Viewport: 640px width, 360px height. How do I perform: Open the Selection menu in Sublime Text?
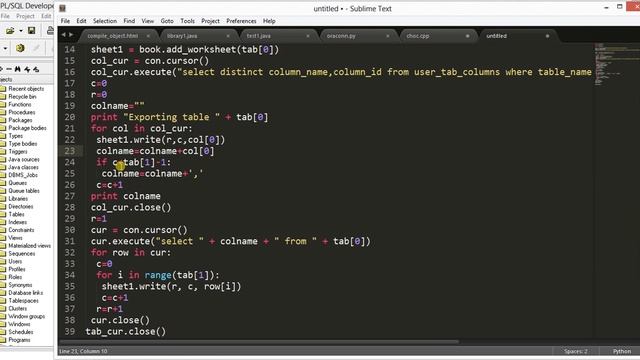click(x=104, y=21)
